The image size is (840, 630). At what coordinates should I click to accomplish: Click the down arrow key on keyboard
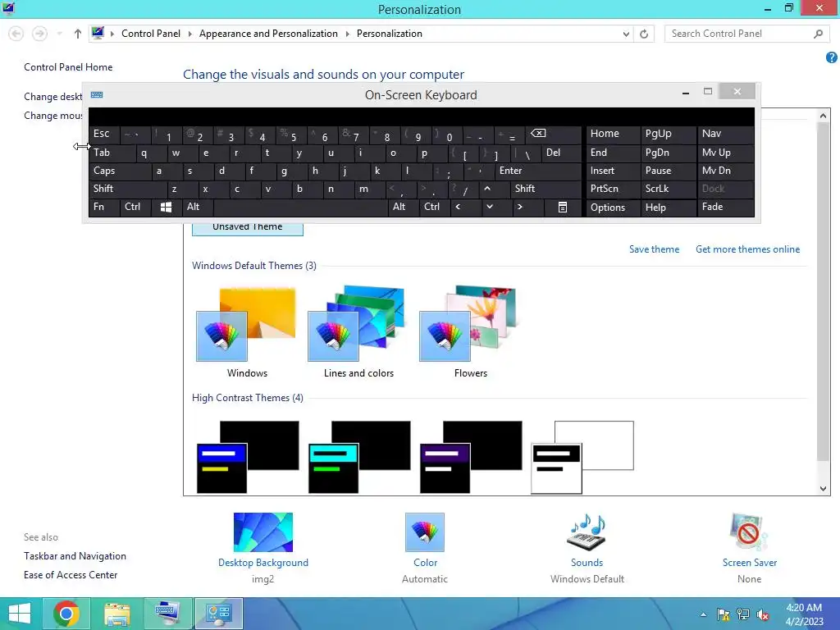489,207
